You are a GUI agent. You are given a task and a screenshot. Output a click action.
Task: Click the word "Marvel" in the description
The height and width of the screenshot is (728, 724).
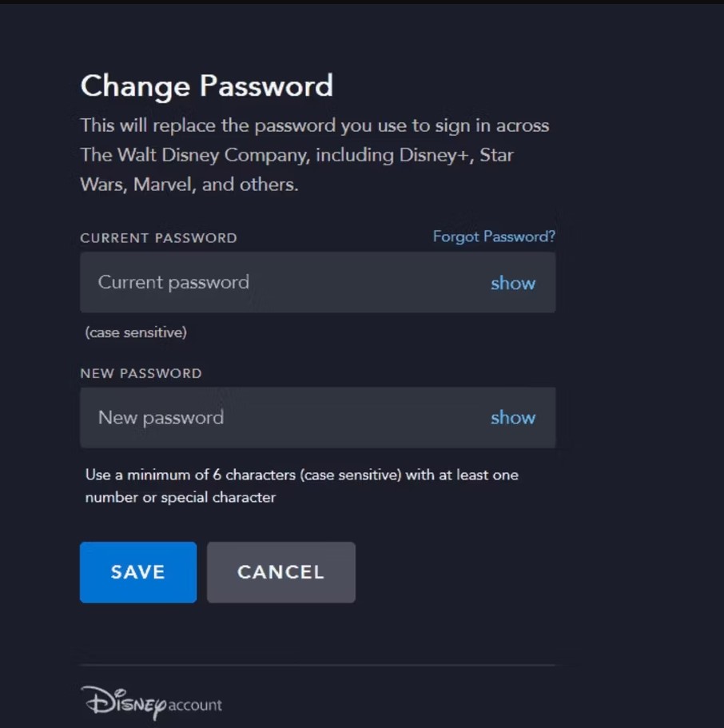pyautogui.click(x=163, y=185)
